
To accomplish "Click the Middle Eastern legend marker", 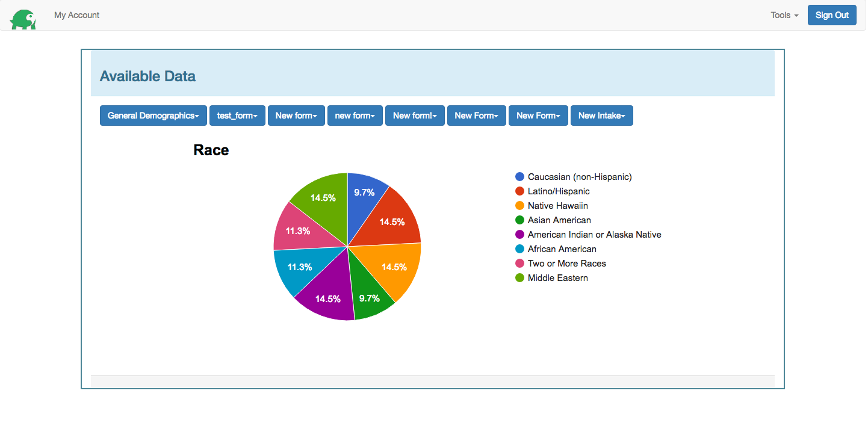I will point(519,277).
